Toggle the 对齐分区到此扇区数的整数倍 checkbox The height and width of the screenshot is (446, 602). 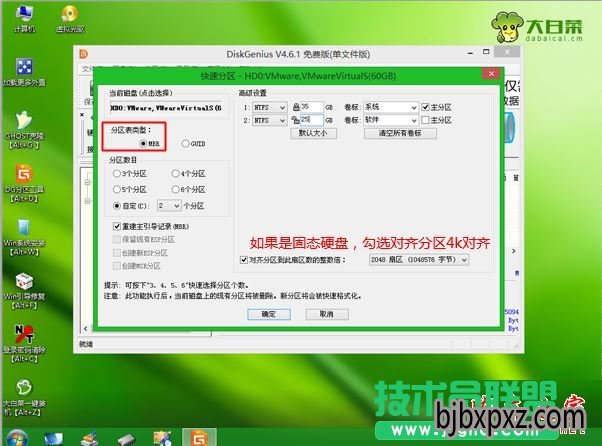click(243, 260)
